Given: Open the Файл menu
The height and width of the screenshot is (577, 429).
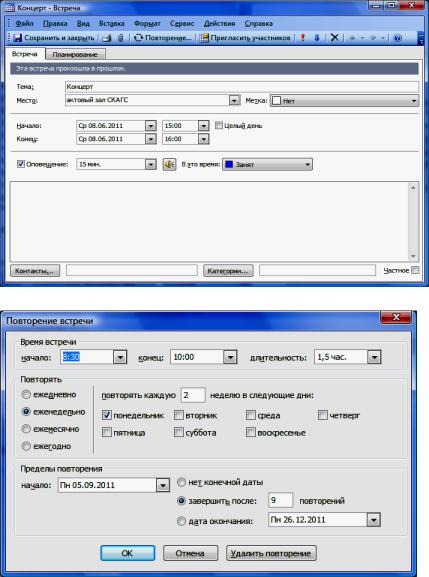Looking at the screenshot, I should 24,24.
